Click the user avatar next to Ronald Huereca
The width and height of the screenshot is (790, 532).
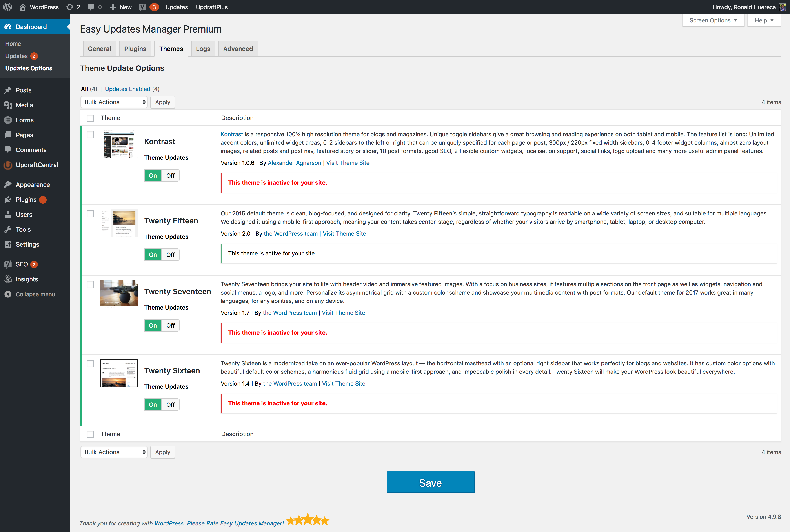click(783, 7)
